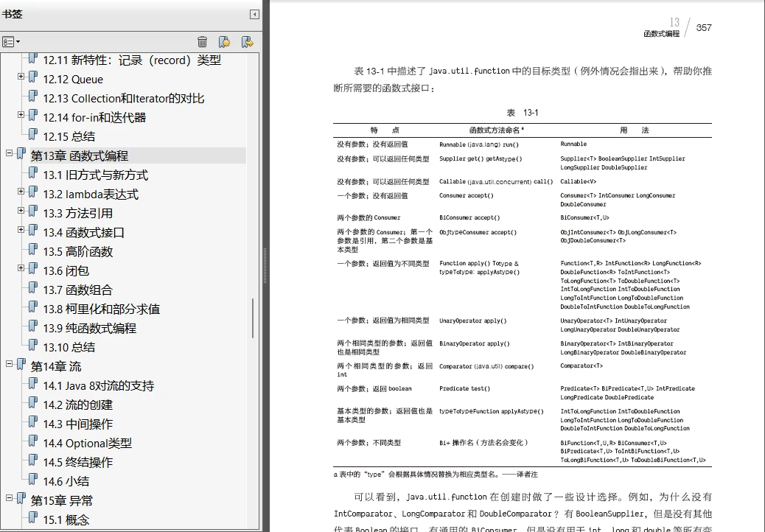Collapse the 第14章 流 chapter
The height and width of the screenshot is (532, 765).
9,363
